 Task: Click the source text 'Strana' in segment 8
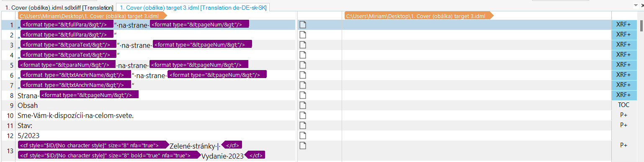(27, 96)
